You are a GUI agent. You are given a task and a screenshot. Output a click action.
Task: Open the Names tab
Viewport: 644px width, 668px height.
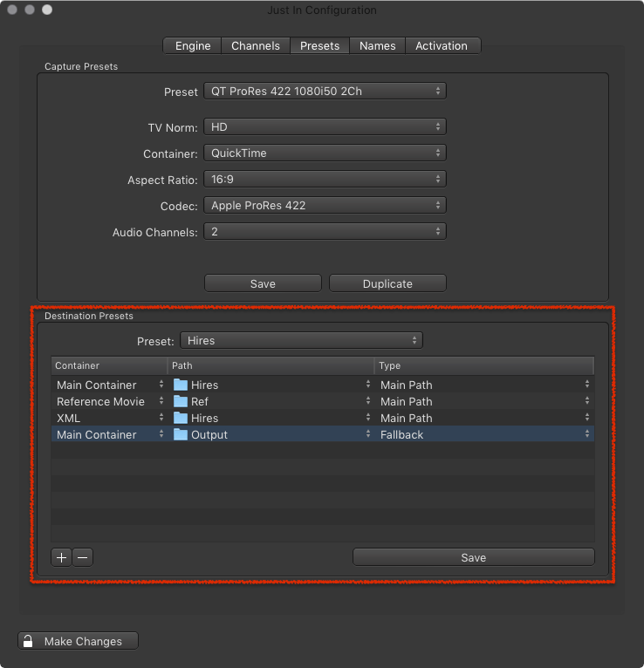377,45
